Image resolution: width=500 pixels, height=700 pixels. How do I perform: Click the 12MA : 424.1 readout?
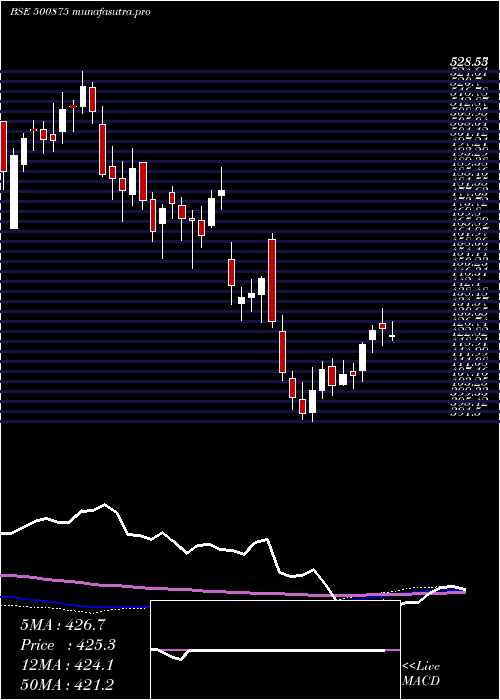[67, 665]
